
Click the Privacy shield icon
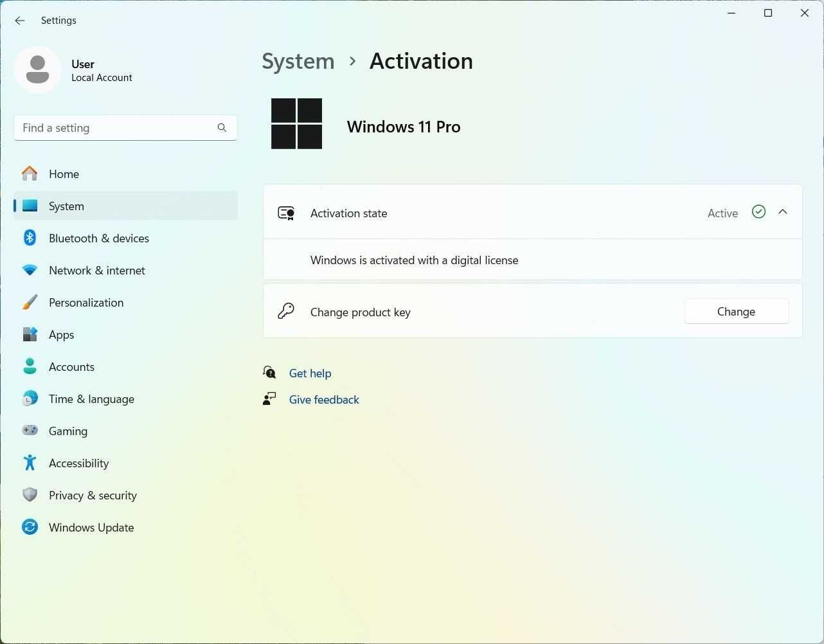(30, 495)
